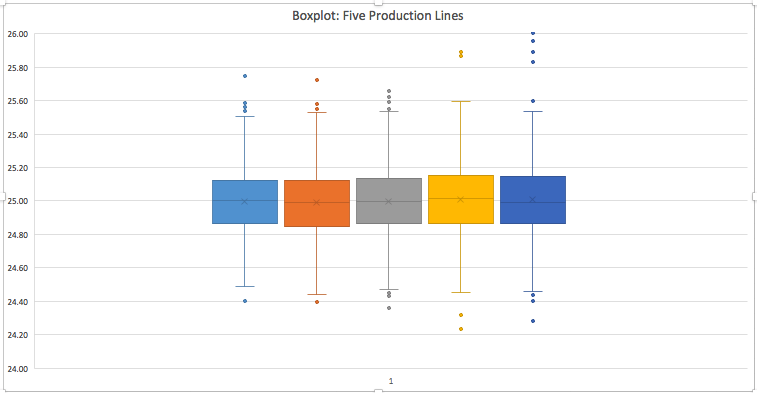Click the mean X marker in yellow box

pos(461,199)
